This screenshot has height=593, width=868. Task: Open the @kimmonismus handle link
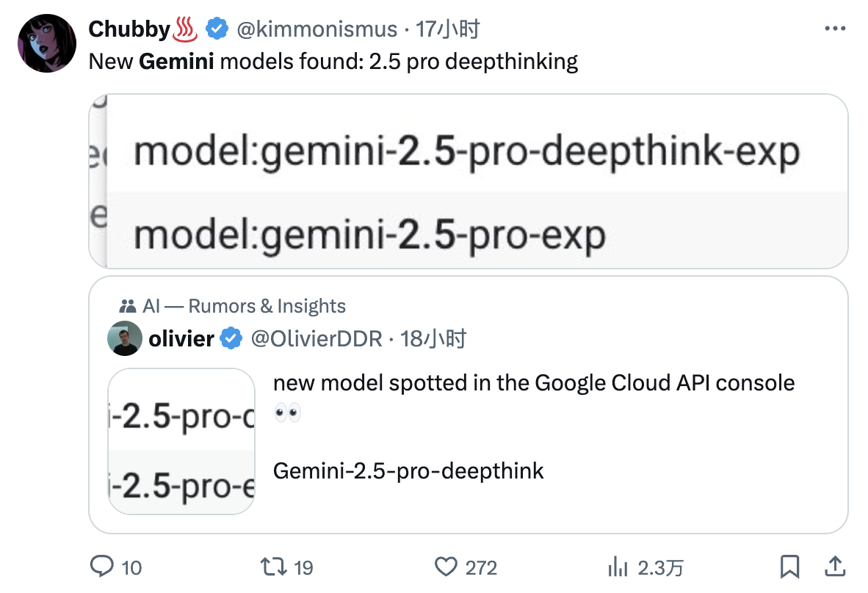pyautogui.click(x=317, y=29)
